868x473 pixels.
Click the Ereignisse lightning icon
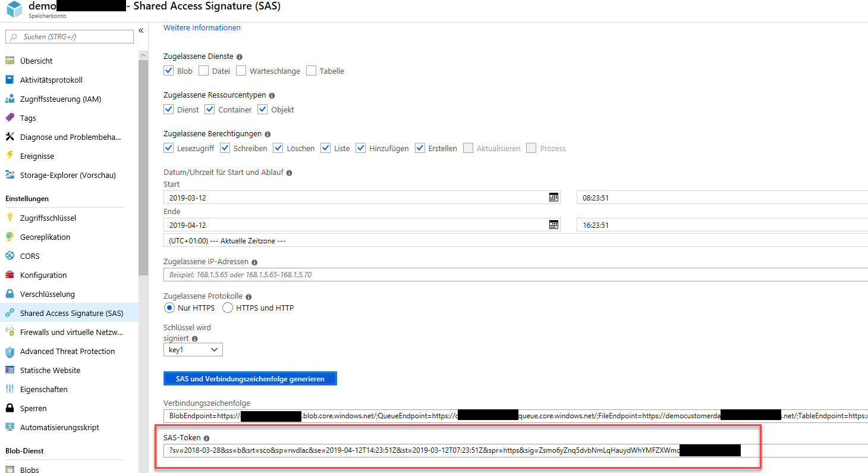(10, 156)
